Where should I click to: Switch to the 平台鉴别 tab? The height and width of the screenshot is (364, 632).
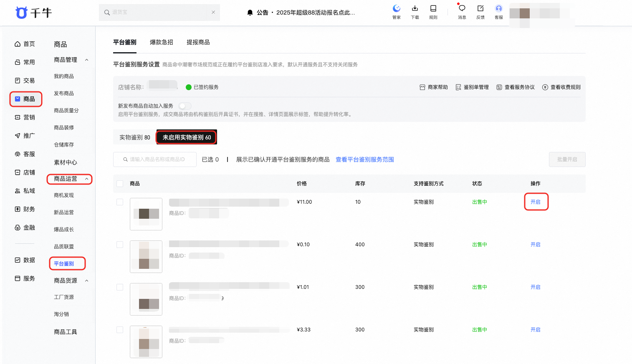click(125, 42)
